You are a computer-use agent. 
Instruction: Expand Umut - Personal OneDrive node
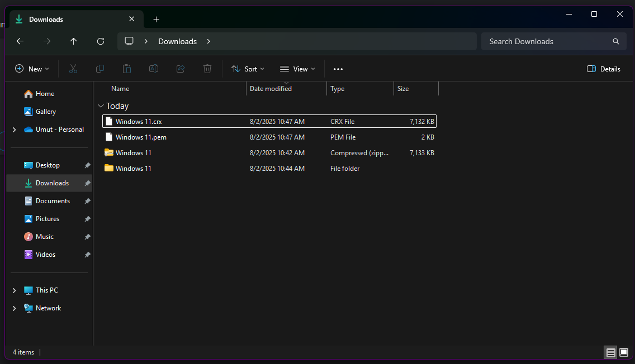(x=14, y=130)
